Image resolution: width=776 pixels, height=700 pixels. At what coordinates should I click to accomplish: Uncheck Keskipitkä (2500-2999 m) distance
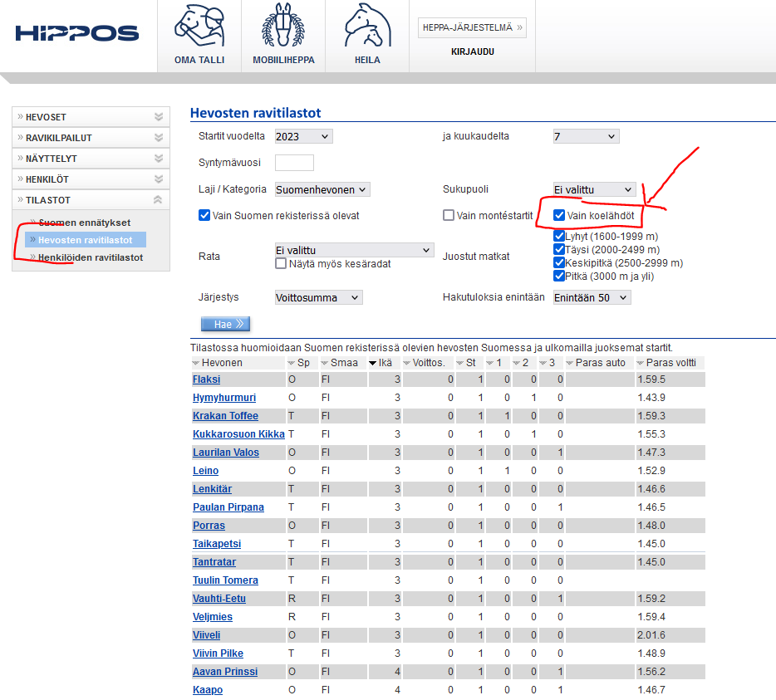pyautogui.click(x=559, y=262)
